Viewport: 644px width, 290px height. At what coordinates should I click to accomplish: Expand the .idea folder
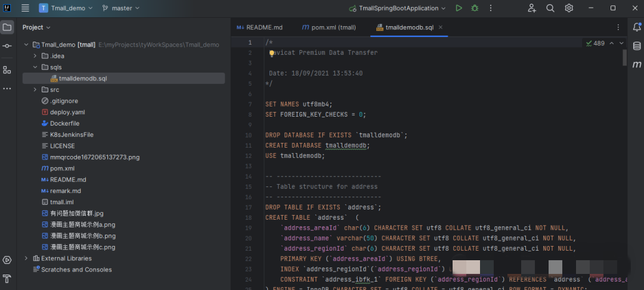coord(35,56)
